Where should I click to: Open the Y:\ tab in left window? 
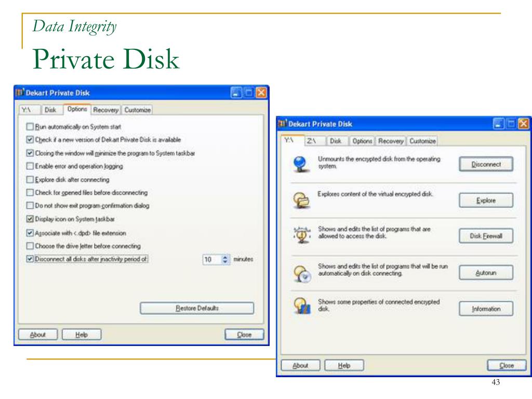click(x=29, y=110)
